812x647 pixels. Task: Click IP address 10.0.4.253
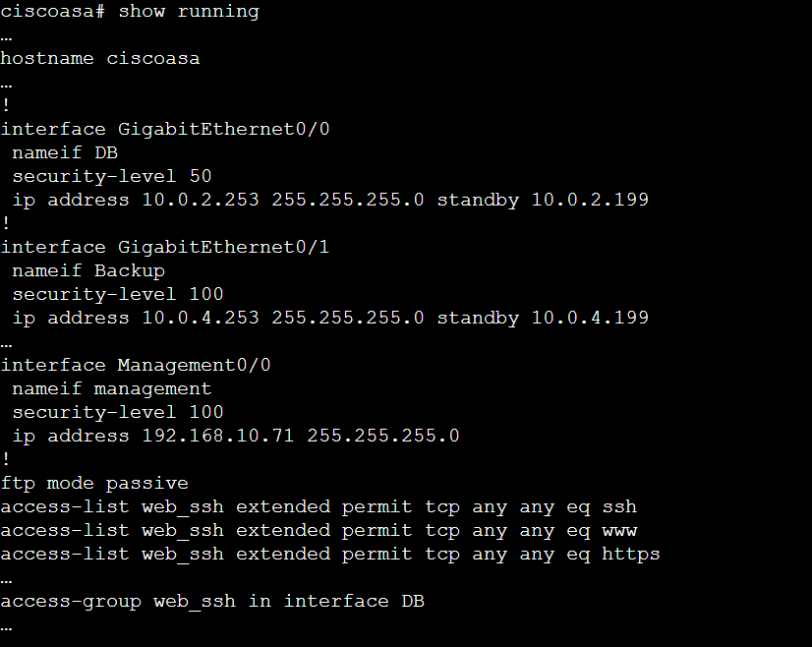tap(201, 319)
